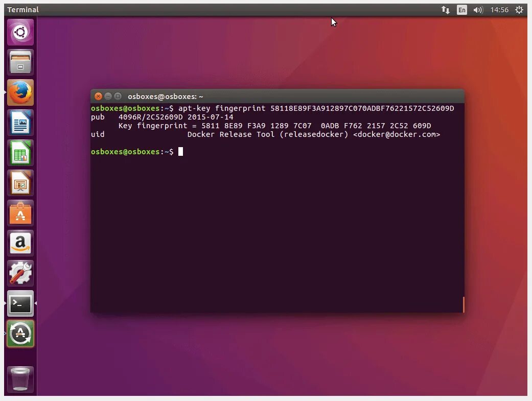Select the Terminal icon in launcher
The image size is (532, 401).
click(x=20, y=303)
